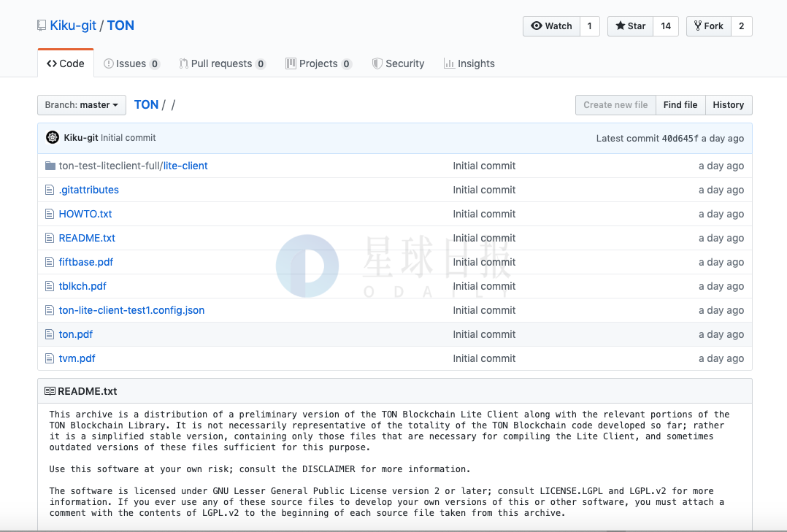Click file icon next to ton.pdf
Image resolution: width=787 pixels, height=532 pixels.
[x=49, y=334]
